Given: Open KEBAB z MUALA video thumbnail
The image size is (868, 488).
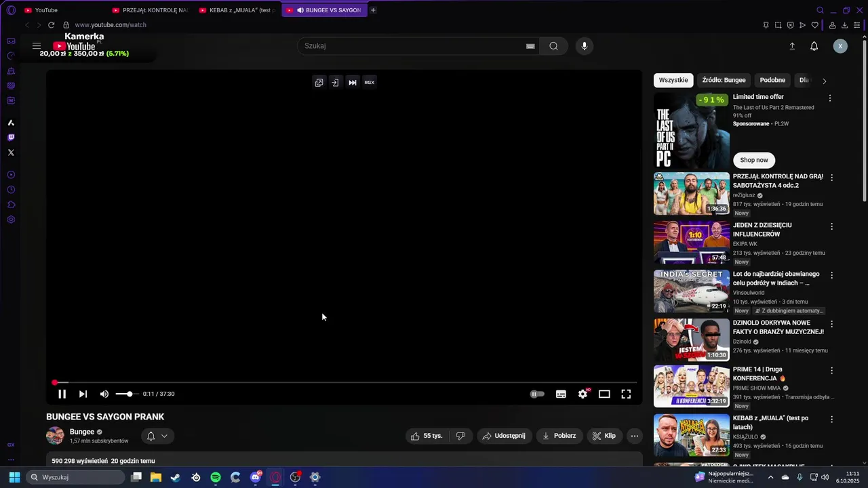Looking at the screenshot, I should click(x=691, y=435).
